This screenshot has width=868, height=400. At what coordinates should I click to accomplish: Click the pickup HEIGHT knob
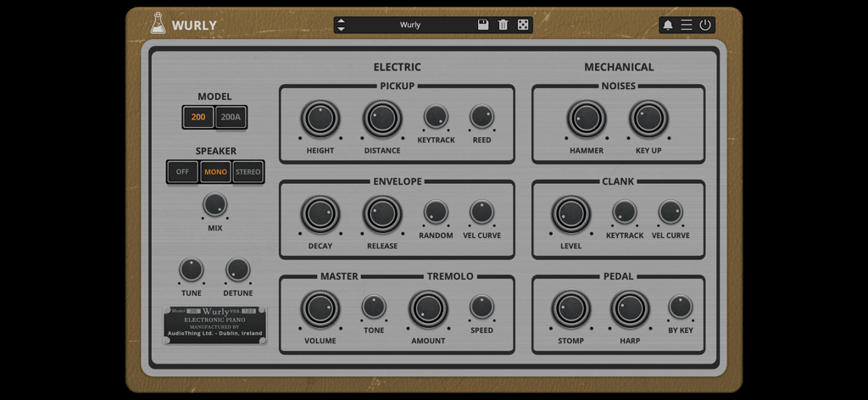[x=320, y=119]
